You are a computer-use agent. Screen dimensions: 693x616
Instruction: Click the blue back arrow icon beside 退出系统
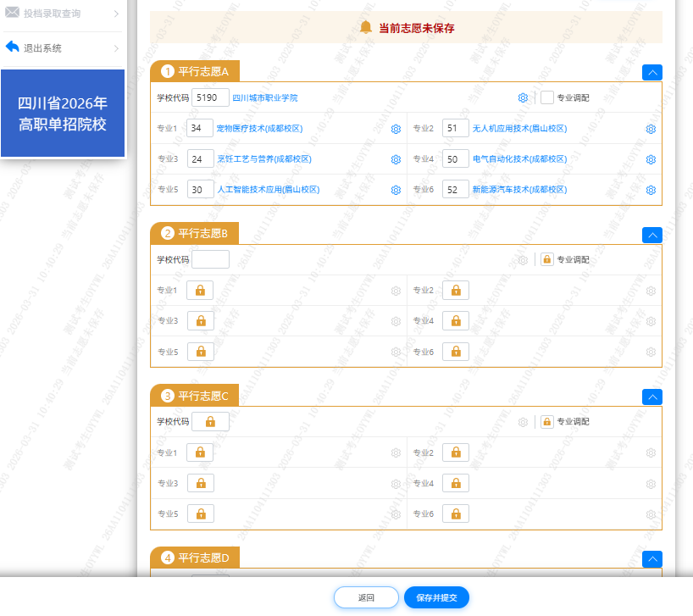tap(11, 47)
